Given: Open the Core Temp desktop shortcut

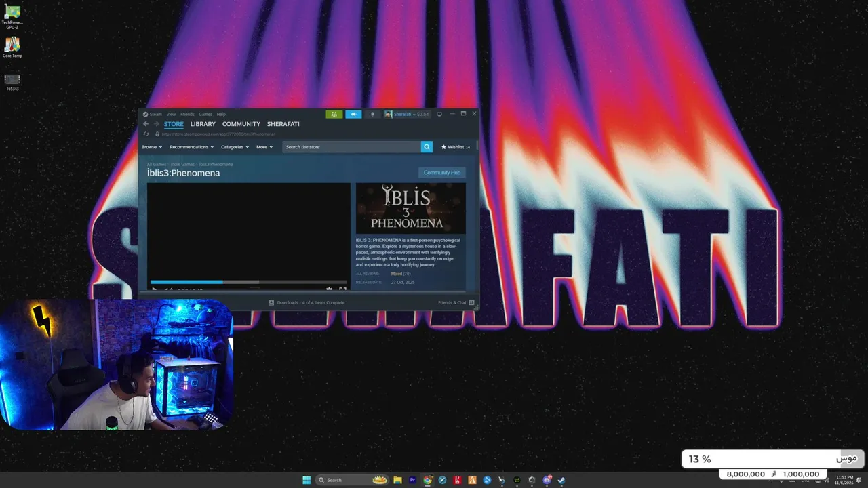Looking at the screenshot, I should [12, 47].
